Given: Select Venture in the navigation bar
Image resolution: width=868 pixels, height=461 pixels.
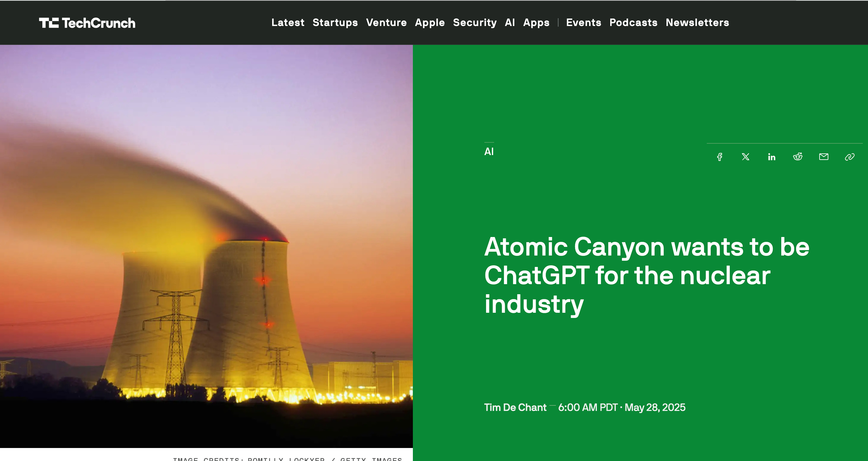Looking at the screenshot, I should coord(386,22).
